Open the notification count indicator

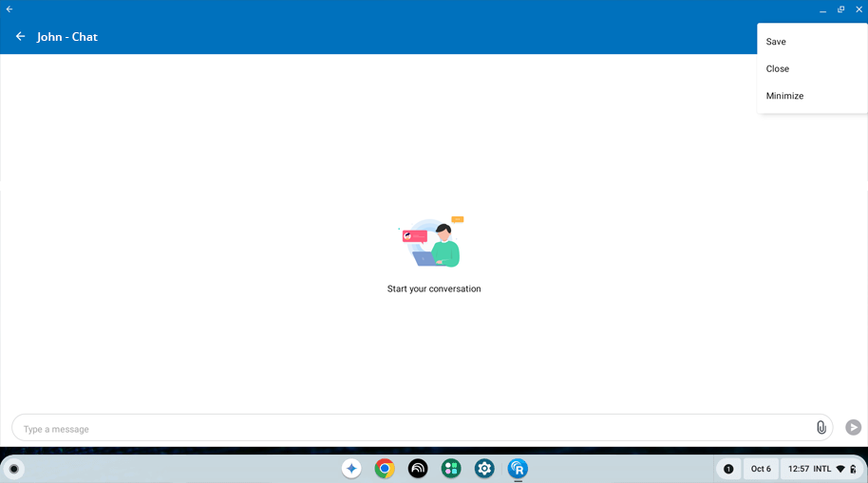pos(728,469)
